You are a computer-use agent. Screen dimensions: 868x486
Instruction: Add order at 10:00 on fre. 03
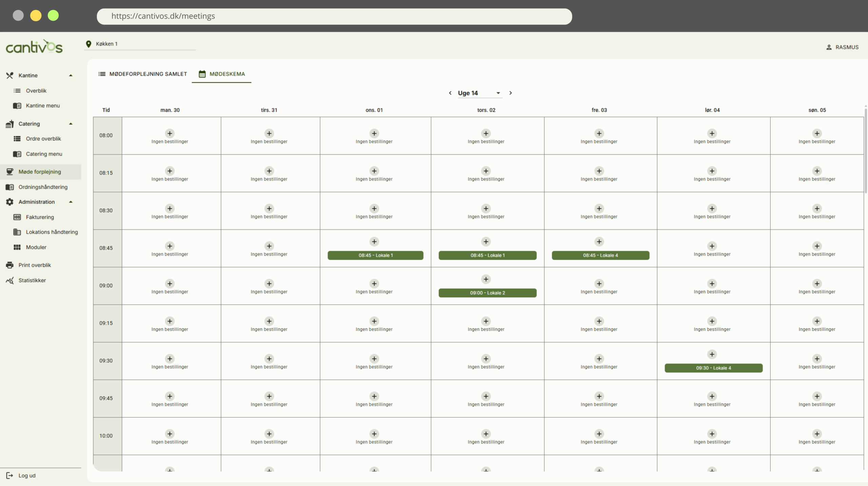click(x=599, y=434)
